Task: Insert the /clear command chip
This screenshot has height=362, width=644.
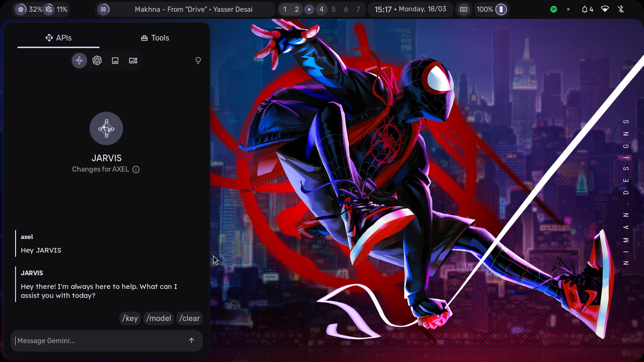Action: coord(190,318)
